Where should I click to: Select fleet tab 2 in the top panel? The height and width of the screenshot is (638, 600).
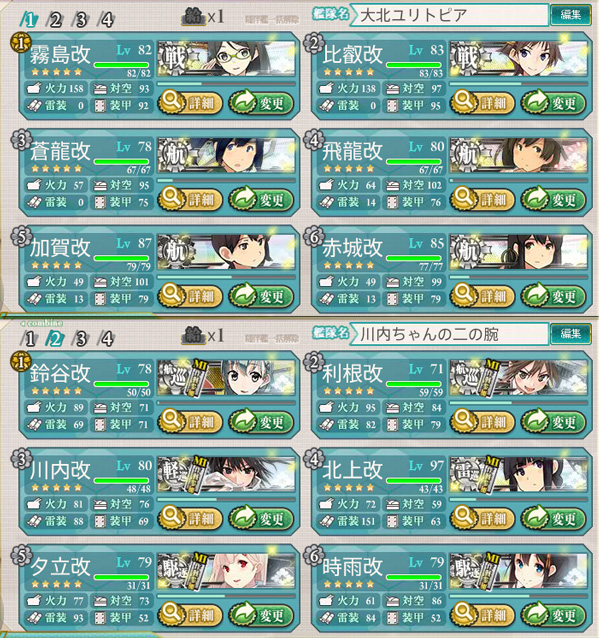tap(55, 19)
